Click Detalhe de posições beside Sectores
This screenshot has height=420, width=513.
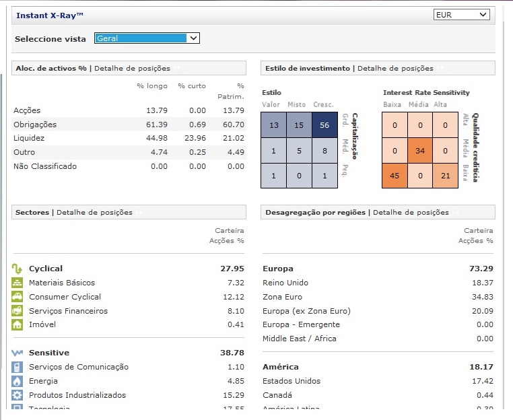[x=94, y=213]
